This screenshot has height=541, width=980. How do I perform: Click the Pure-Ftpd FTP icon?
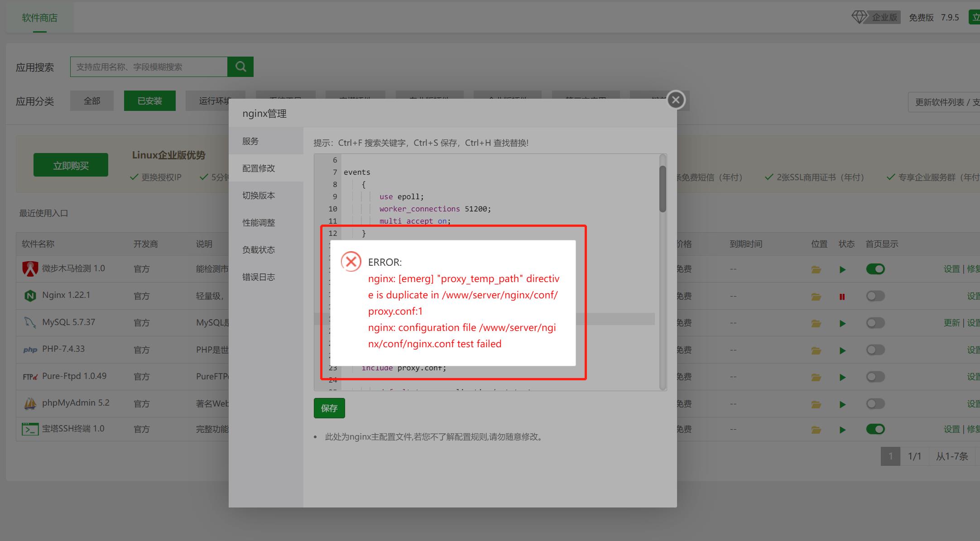coord(30,377)
